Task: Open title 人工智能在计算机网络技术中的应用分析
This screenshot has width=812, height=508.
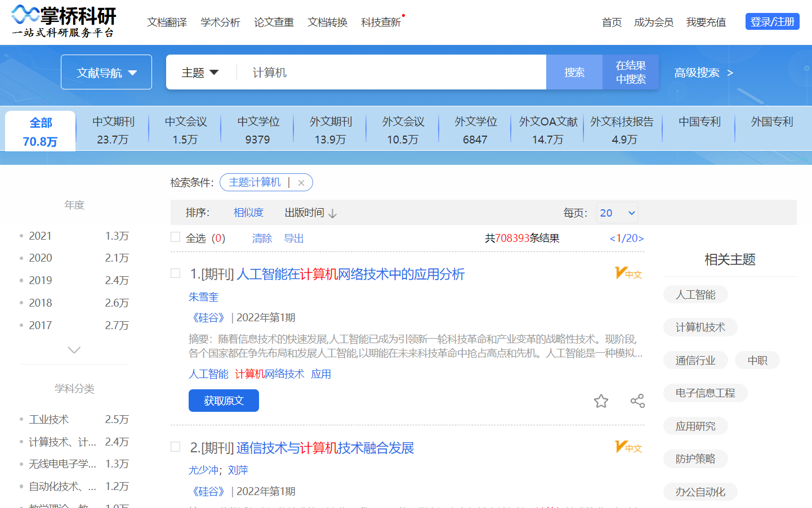Action: pos(351,274)
